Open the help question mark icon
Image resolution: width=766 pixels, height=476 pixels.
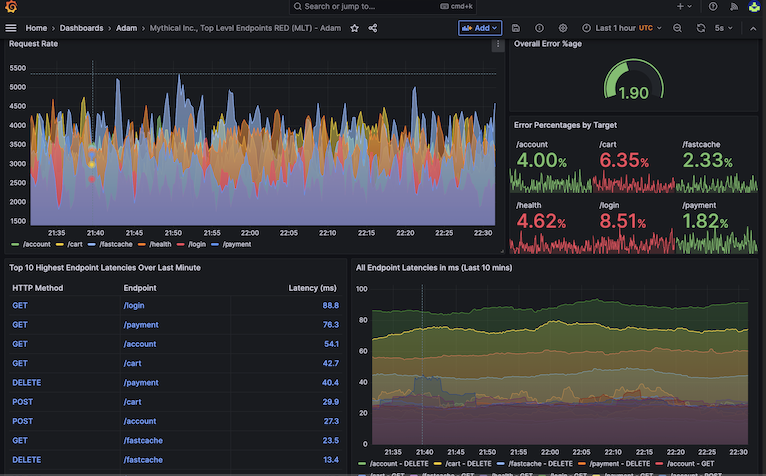point(713,6)
